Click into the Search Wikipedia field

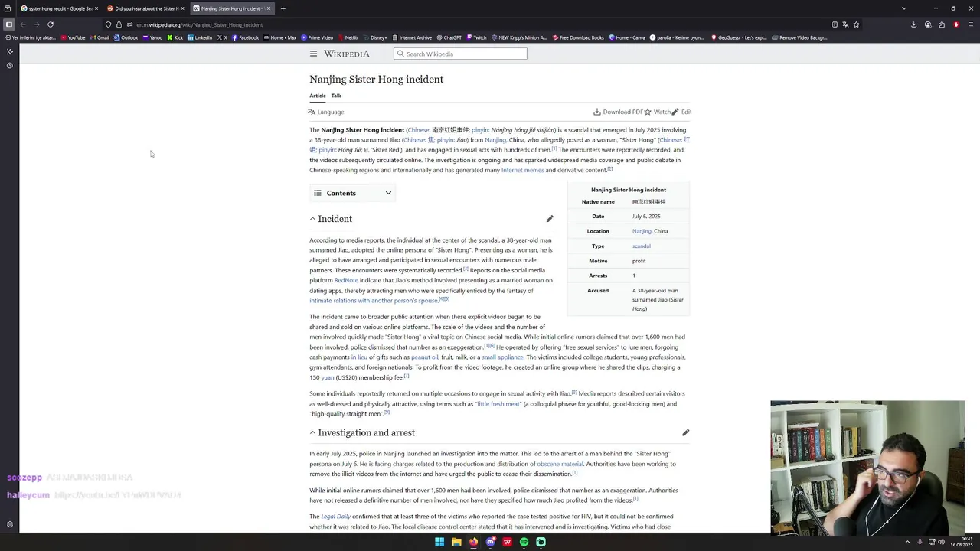(x=460, y=54)
